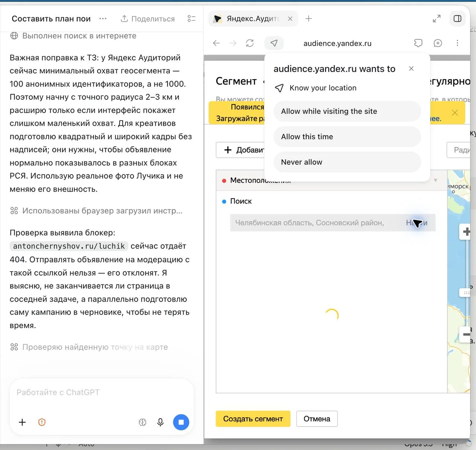Screen dimensions: 476x450
Task: Click the Найти search button
Action: pyautogui.click(x=417, y=223)
